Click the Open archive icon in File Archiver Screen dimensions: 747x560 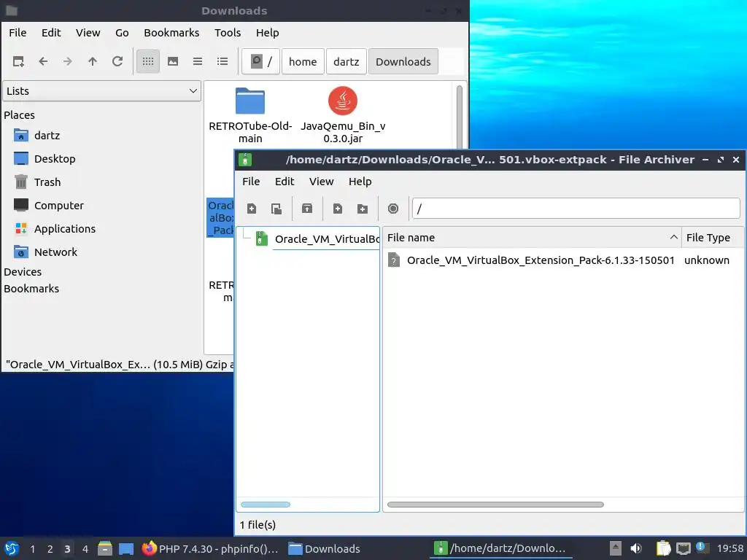[x=276, y=209]
